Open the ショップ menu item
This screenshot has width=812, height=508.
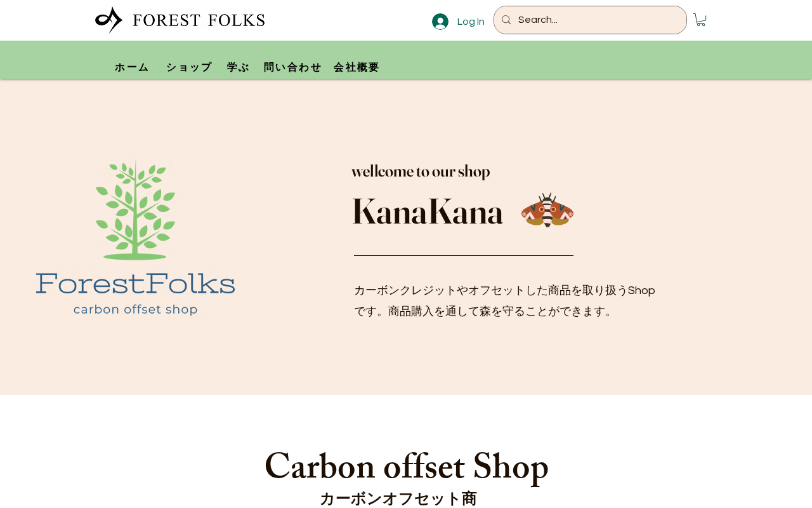click(x=188, y=67)
